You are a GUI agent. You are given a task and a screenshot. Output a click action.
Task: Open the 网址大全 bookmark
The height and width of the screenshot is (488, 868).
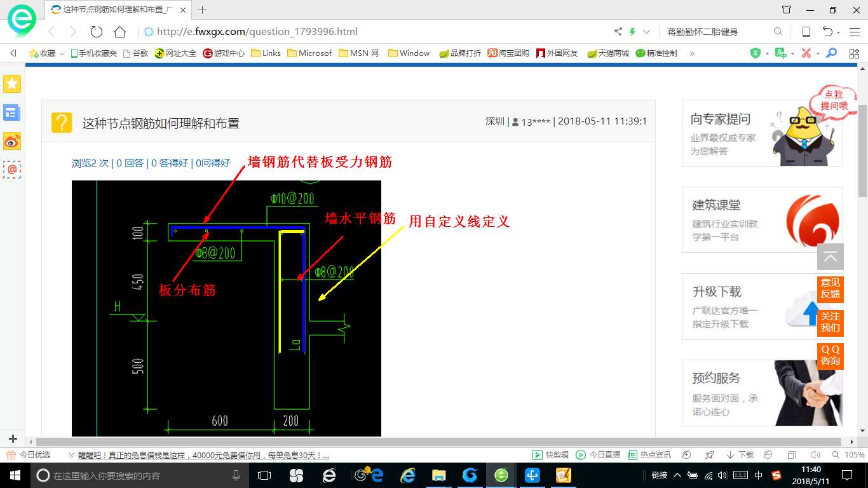(176, 53)
